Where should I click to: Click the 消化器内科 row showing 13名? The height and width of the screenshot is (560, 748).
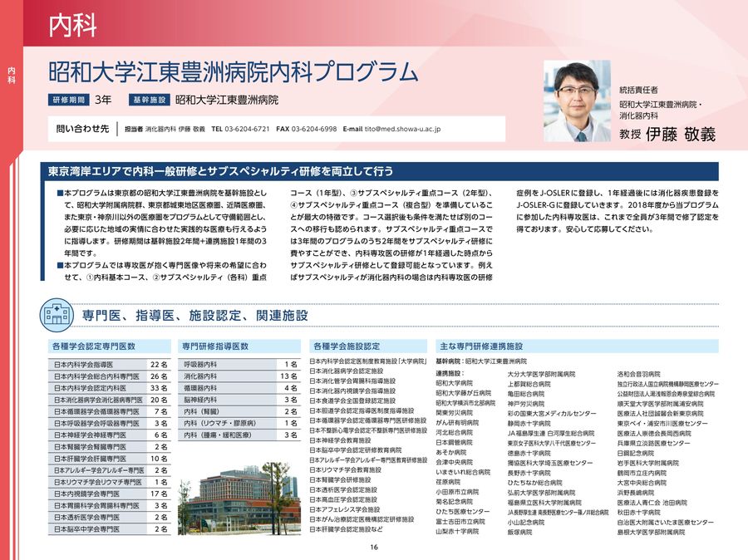239,376
